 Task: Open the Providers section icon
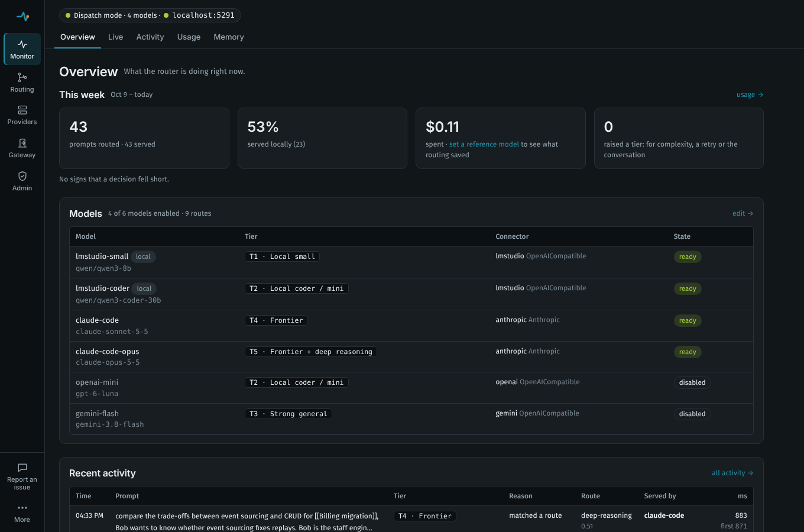tap(22, 110)
